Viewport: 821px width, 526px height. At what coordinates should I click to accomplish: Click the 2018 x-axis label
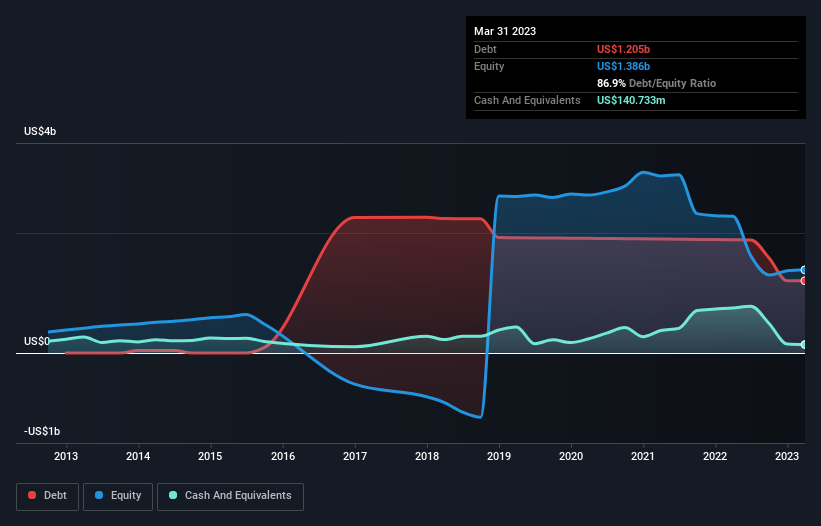(427, 456)
